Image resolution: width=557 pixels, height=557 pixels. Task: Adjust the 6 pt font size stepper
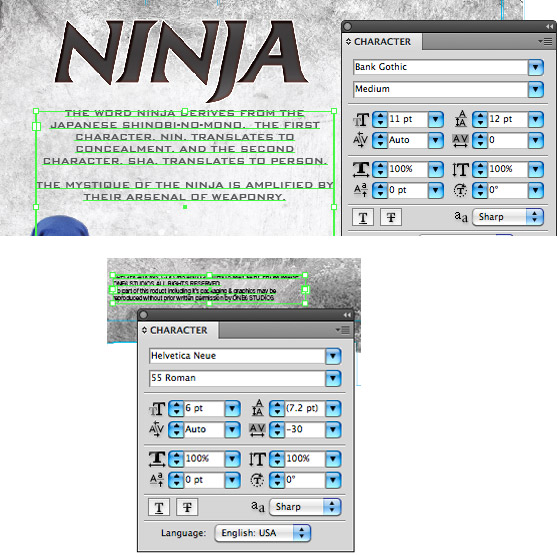pos(176,409)
